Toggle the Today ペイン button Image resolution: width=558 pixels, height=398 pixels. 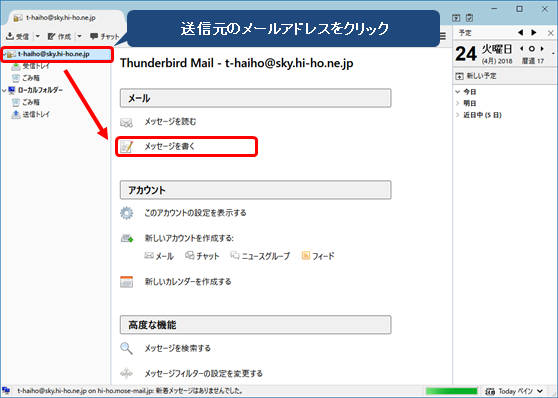coord(514,391)
